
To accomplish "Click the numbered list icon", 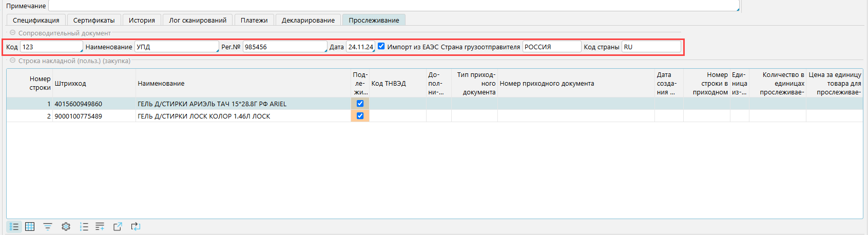I will (x=84, y=226).
